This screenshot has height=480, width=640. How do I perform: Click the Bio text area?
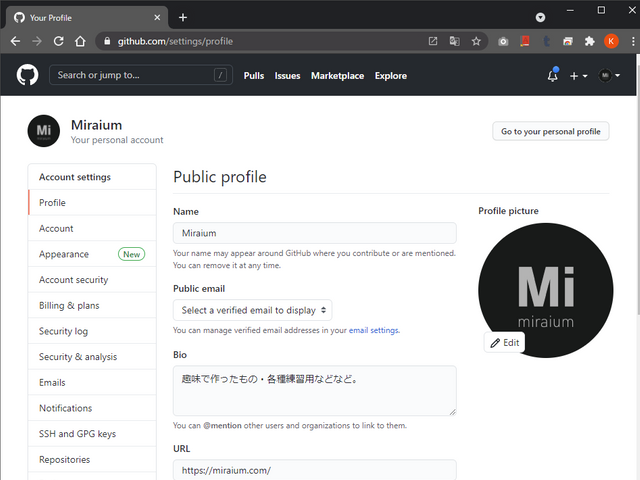[315, 391]
